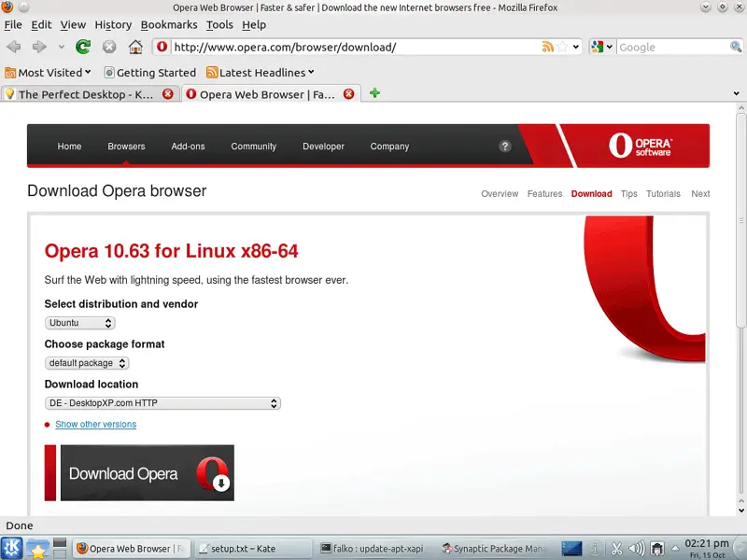Screen dimensions: 747x560
Task: Click the info notification tray icon
Action: click(x=595, y=549)
